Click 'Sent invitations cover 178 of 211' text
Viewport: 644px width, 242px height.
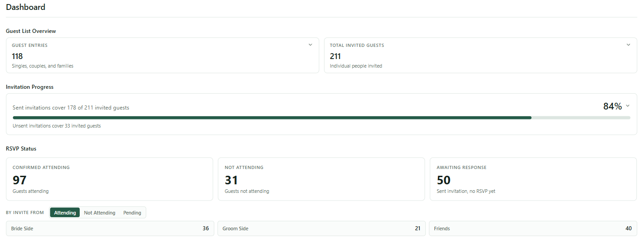[71, 108]
